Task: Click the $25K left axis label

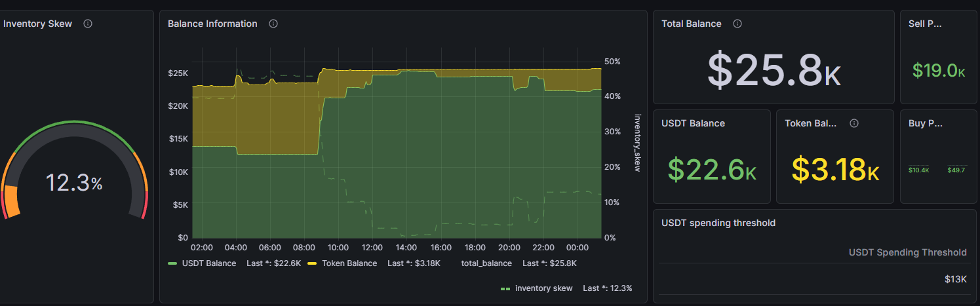Action: (x=178, y=73)
